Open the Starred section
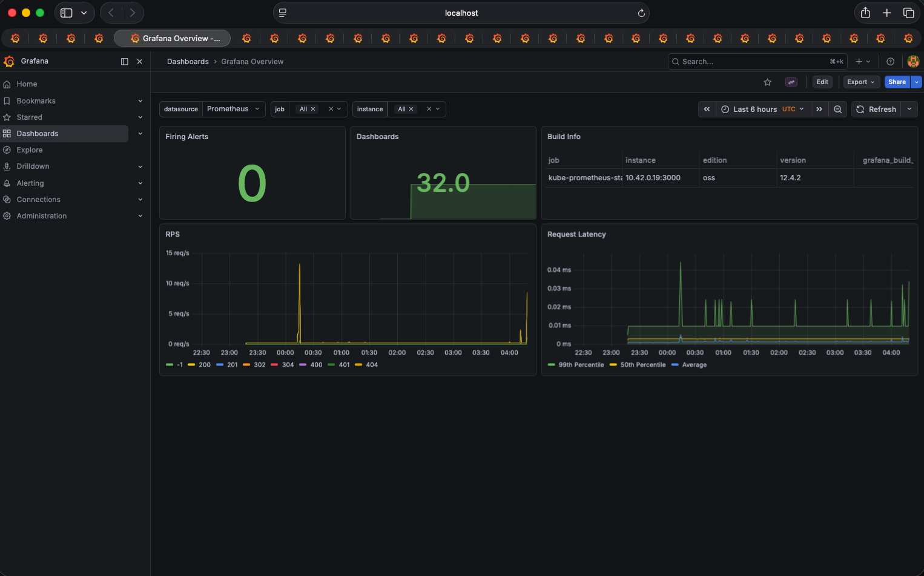924x576 pixels. click(x=29, y=117)
